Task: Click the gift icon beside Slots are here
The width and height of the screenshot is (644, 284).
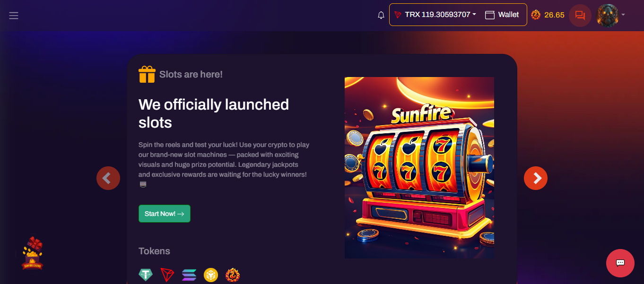Action: tap(147, 74)
